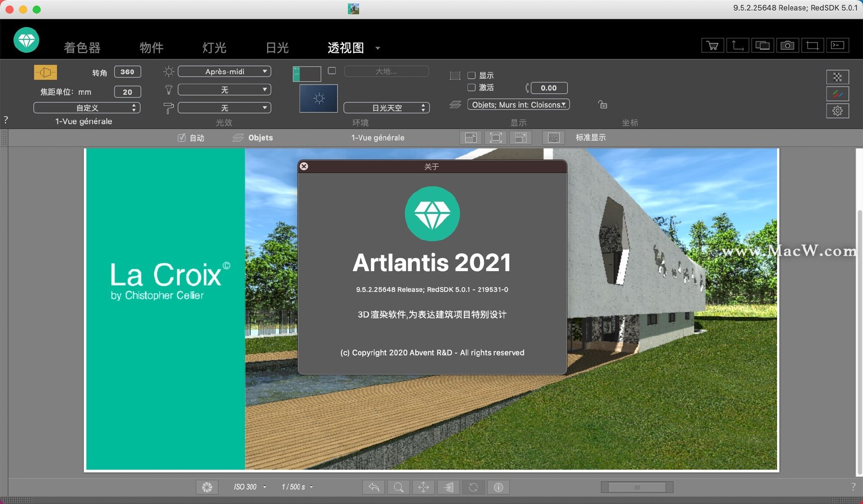Open the postcards panel icon on the right
The image size is (863, 504).
[x=838, y=77]
